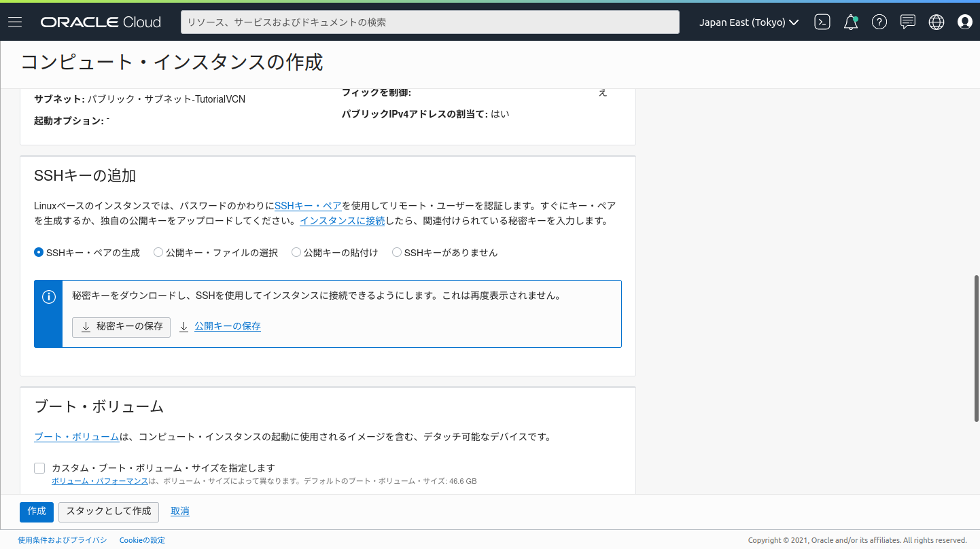Open the announcements bell icon
The height and width of the screenshot is (549, 980).
pos(851,22)
